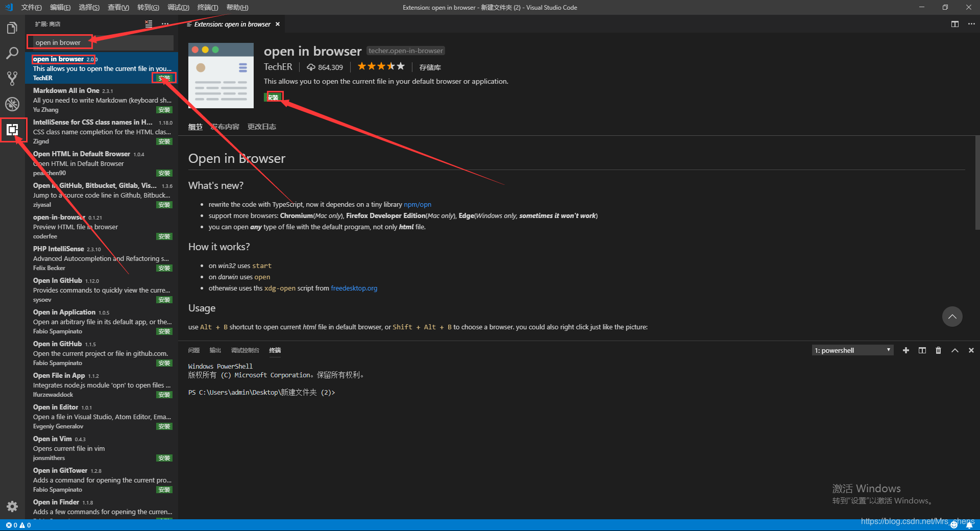The height and width of the screenshot is (531, 980).
Task: Open the 查看 menu in the menu bar
Action: pos(118,7)
